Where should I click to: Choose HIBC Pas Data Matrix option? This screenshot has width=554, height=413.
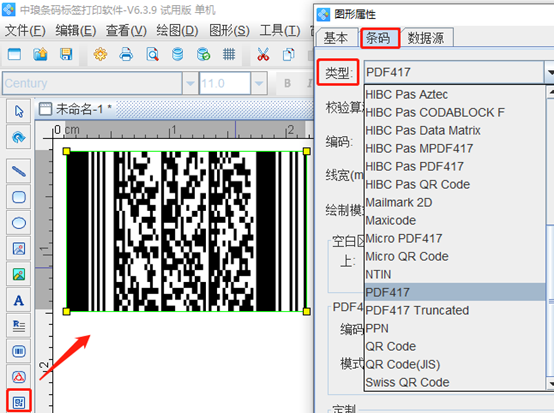point(455,130)
